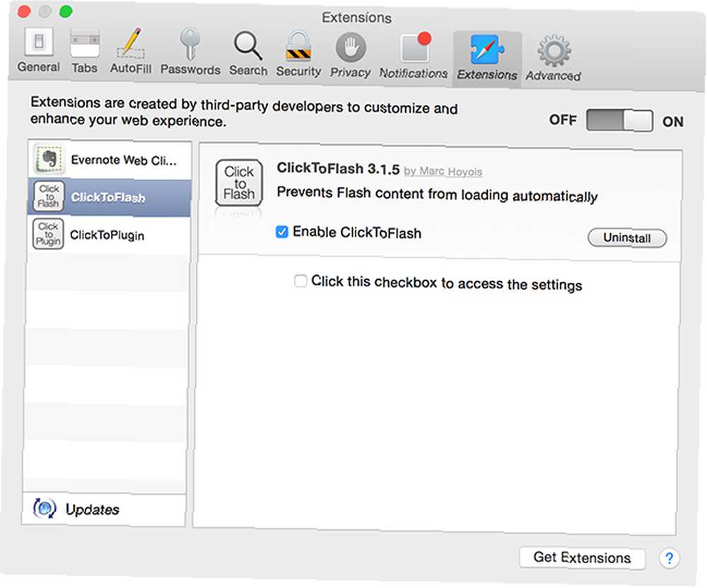Open the Notifications preferences pane
The width and height of the screenshot is (707, 588).
click(414, 55)
